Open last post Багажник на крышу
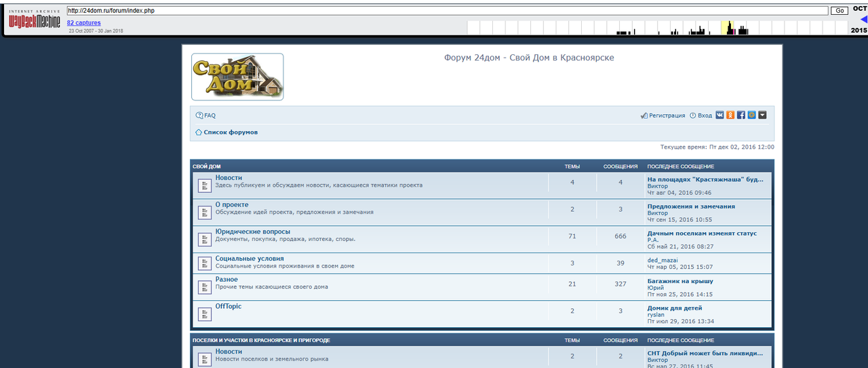The width and height of the screenshot is (868, 368). point(680,281)
